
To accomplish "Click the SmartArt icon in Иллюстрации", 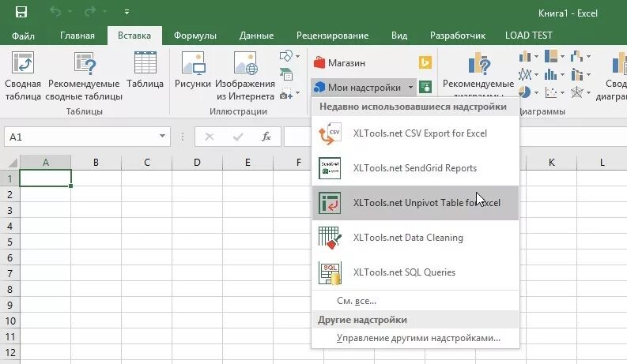I will [x=286, y=74].
